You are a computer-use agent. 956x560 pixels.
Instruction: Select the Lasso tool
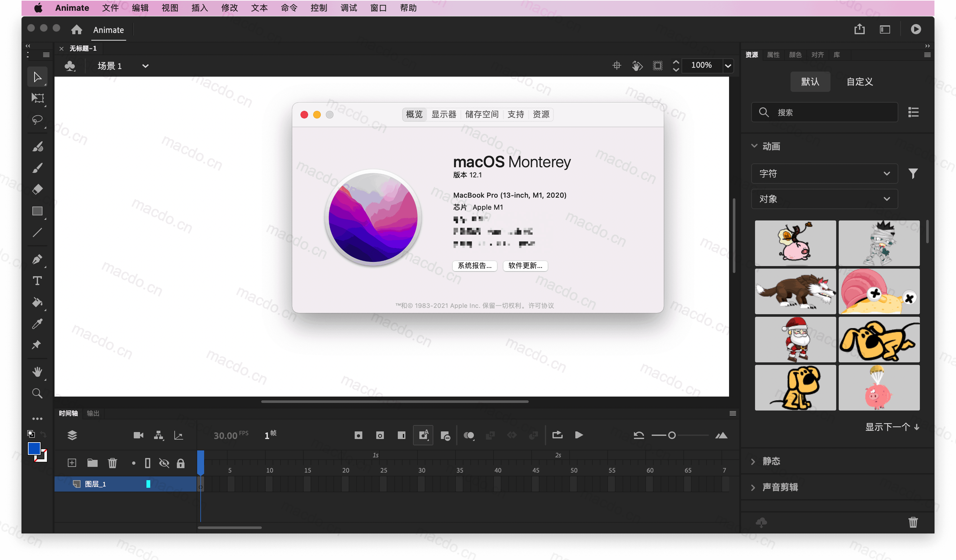37,120
